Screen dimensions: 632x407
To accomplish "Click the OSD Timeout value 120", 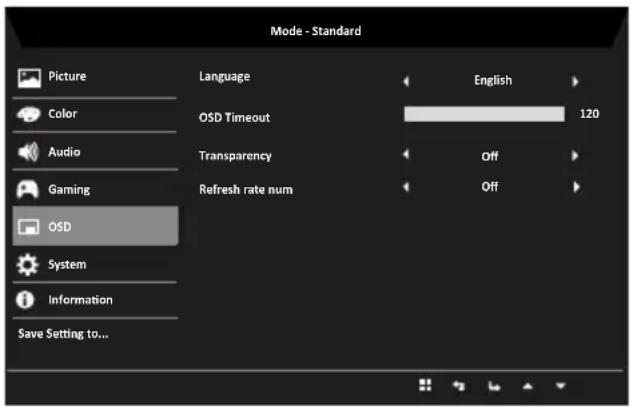I will tap(589, 114).
